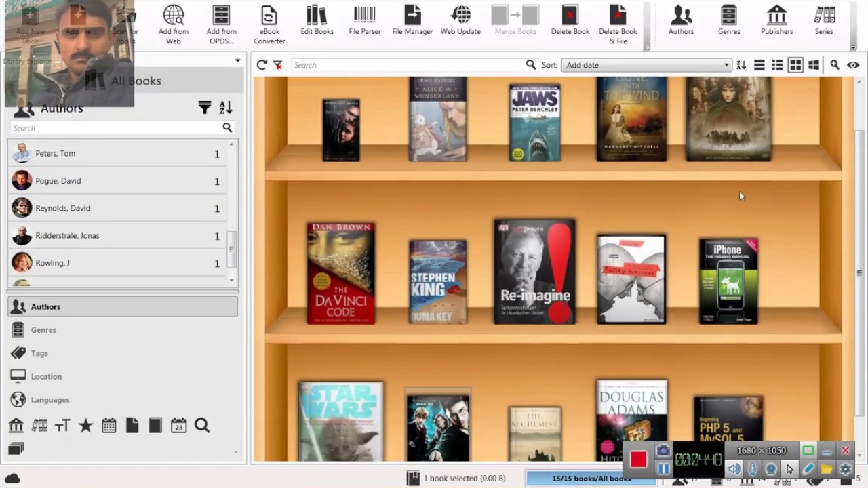The height and width of the screenshot is (488, 868).
Task: Select author Reynolds, David
Action: [x=117, y=208]
